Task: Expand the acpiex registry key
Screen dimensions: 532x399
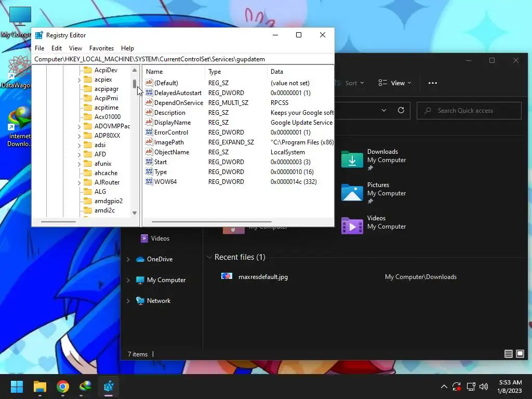Action: tap(79, 80)
